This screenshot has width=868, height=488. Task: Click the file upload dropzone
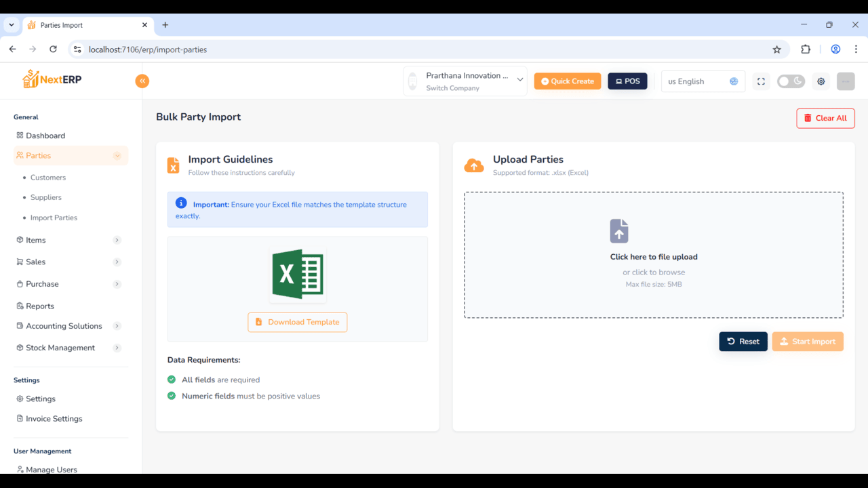point(653,254)
